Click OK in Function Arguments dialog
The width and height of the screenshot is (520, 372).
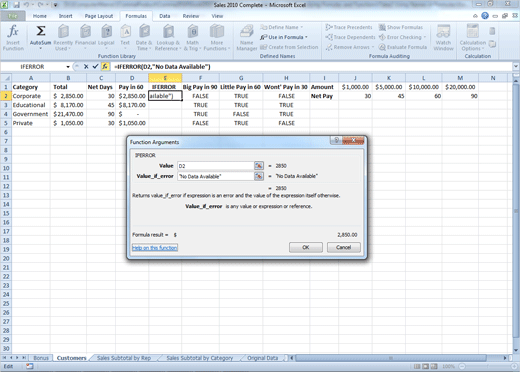(x=306, y=247)
